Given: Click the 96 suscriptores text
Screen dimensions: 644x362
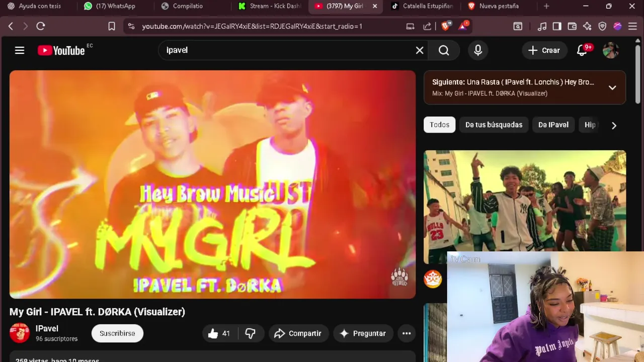Looking at the screenshot, I should tap(56, 339).
